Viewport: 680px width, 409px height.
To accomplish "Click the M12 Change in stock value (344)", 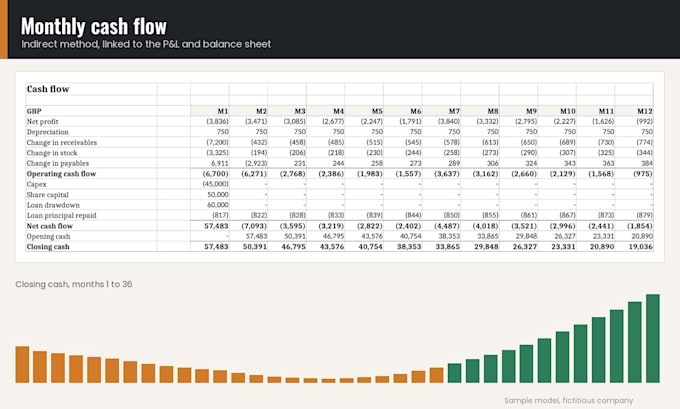I will [x=644, y=153].
